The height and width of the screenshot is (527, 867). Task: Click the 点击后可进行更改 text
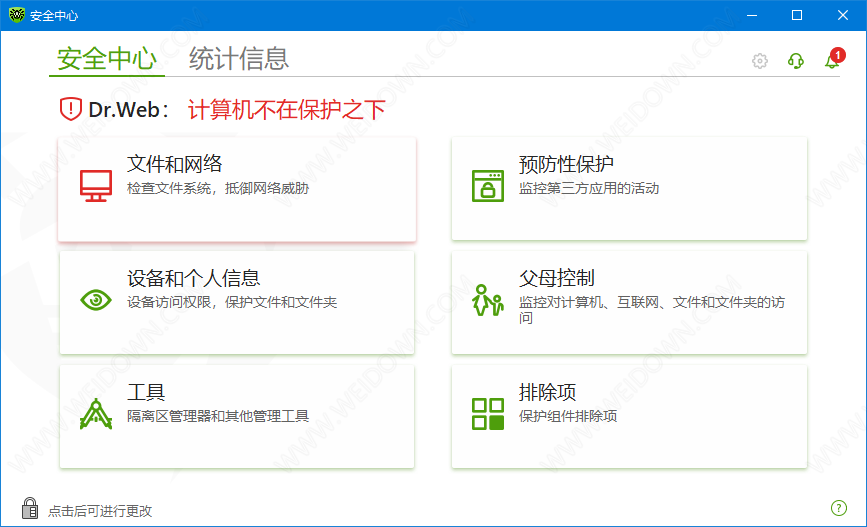coord(100,511)
